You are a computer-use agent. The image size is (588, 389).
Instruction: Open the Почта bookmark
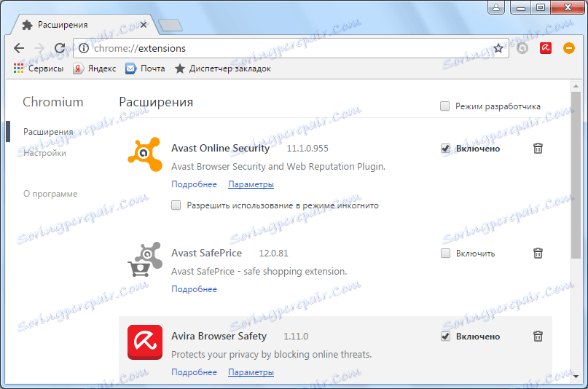[x=145, y=68]
